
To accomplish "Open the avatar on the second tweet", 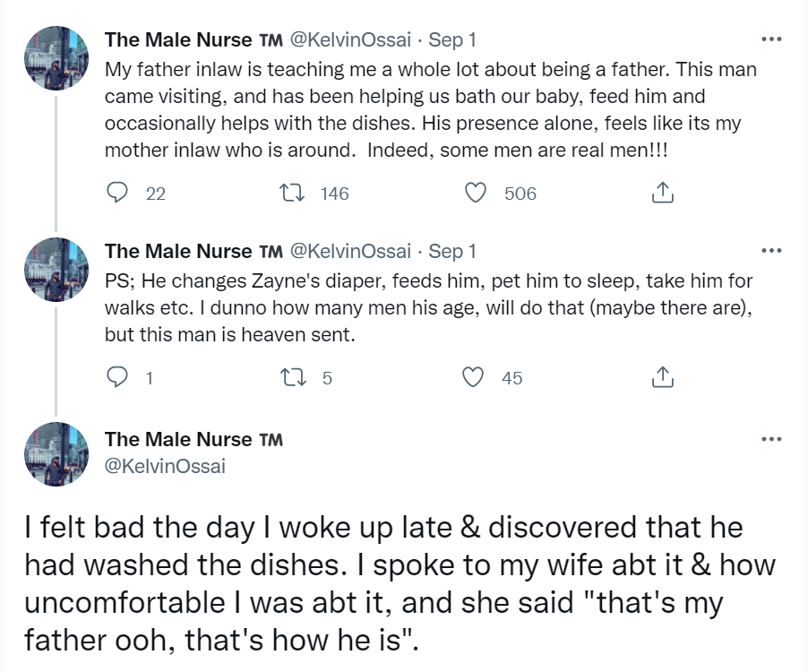I will click(56, 270).
